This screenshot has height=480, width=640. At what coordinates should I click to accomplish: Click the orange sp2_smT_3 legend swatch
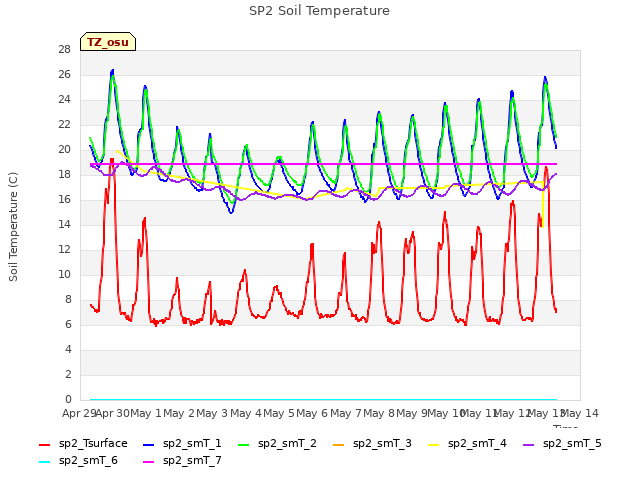pyautogui.click(x=339, y=445)
